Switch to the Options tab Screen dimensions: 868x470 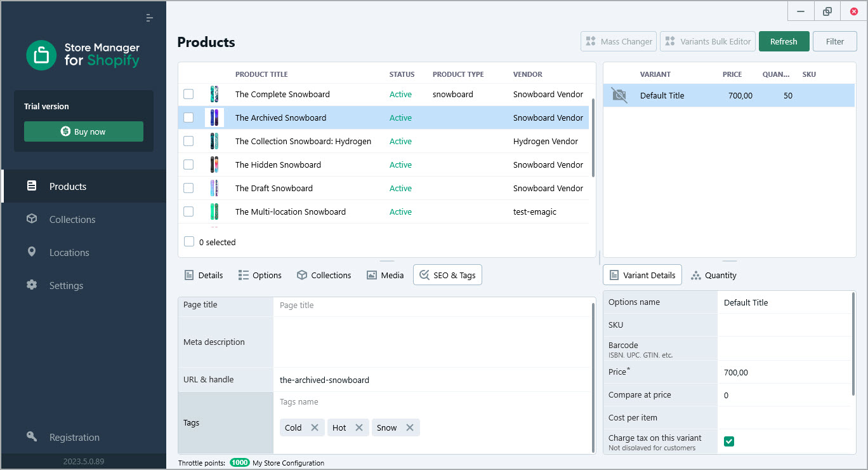click(x=260, y=275)
